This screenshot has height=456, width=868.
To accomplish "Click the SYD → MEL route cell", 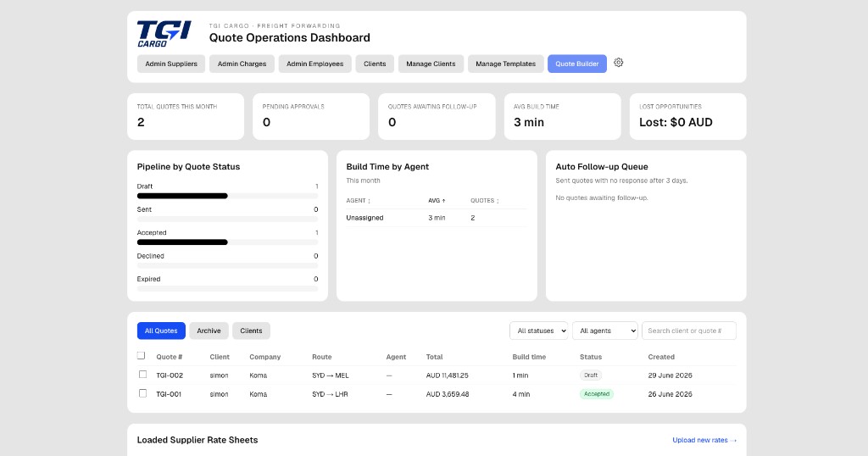I will [331, 375].
